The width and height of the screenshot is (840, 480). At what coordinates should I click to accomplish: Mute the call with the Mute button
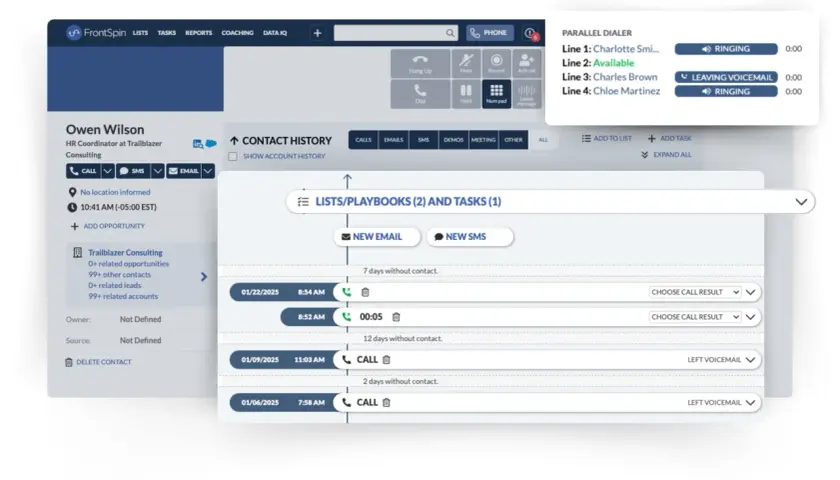point(466,64)
